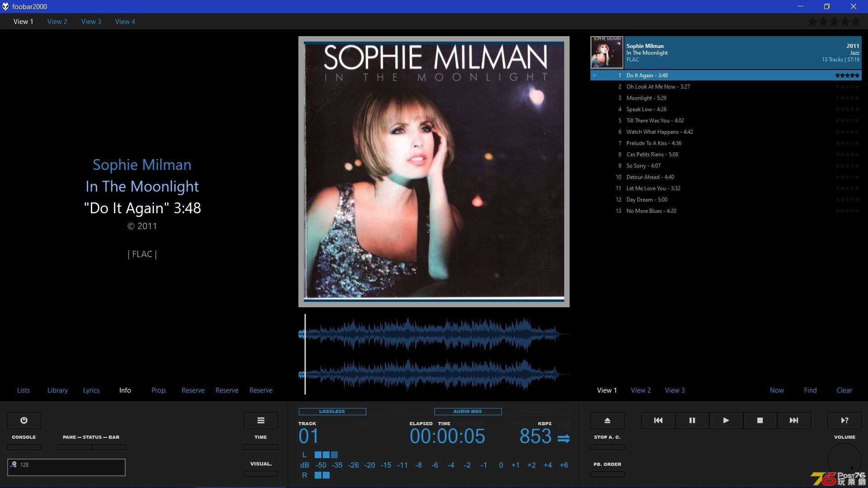Seek within the waveform seekbar
The image size is (868, 488).
click(x=434, y=354)
